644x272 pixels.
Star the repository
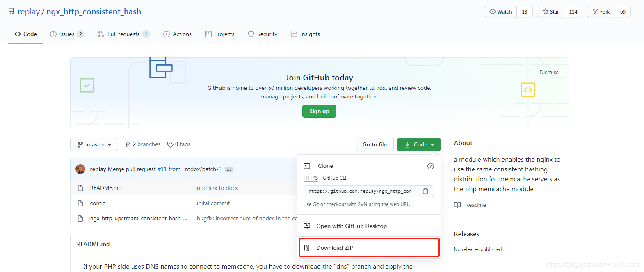(x=550, y=11)
